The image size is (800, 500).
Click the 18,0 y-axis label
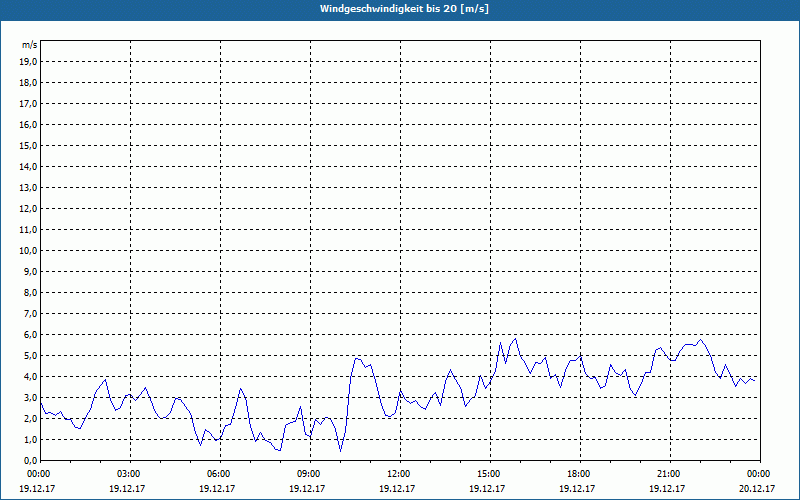(x=29, y=83)
